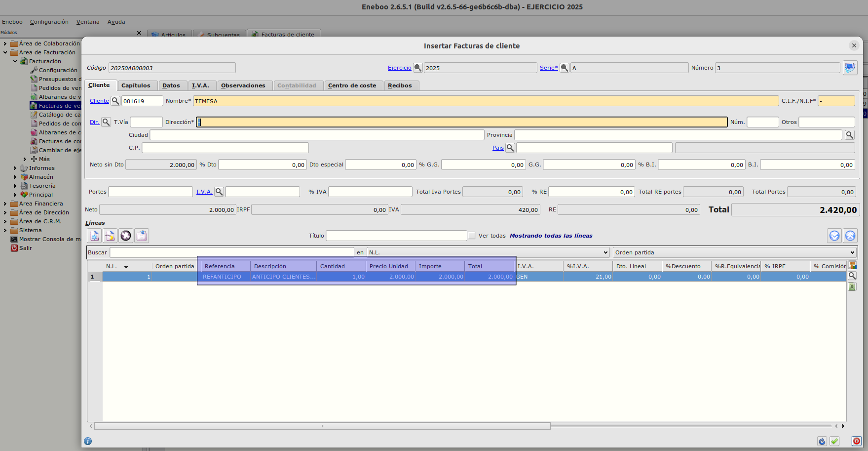The height and width of the screenshot is (451, 868).
Task: Click the table chart icon beside the column headers
Action: click(x=852, y=266)
